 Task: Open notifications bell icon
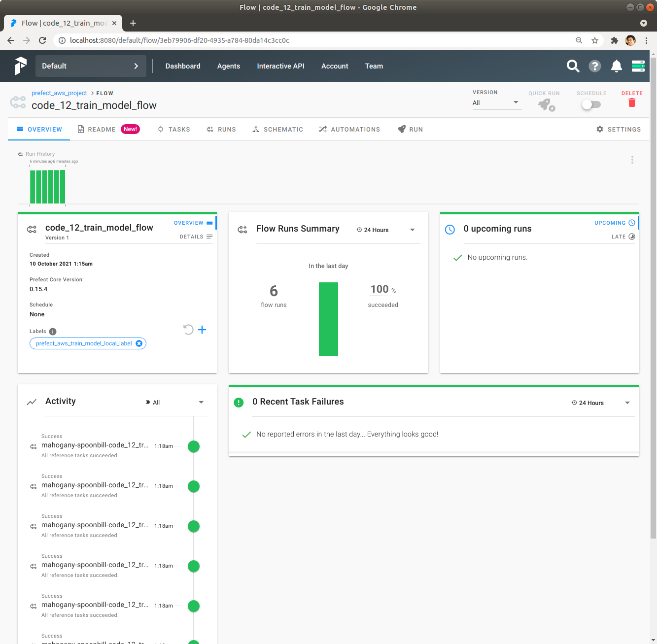coord(616,66)
